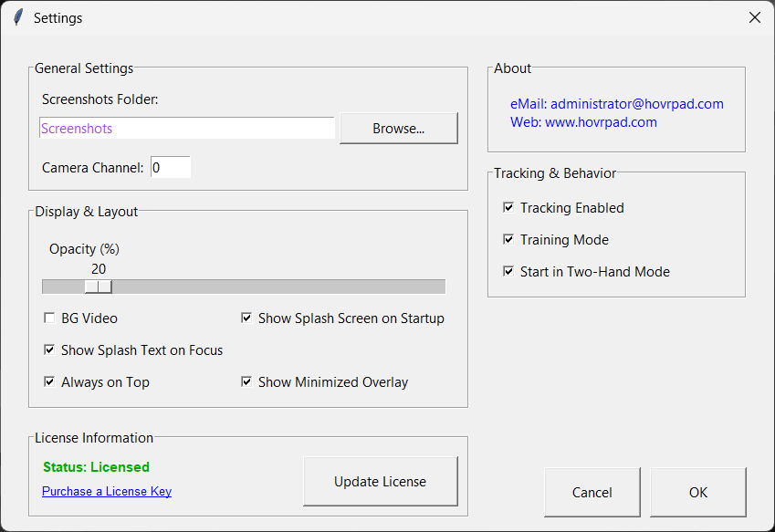The height and width of the screenshot is (532, 775).
Task: Cancel the settings changes
Action: 592,492
